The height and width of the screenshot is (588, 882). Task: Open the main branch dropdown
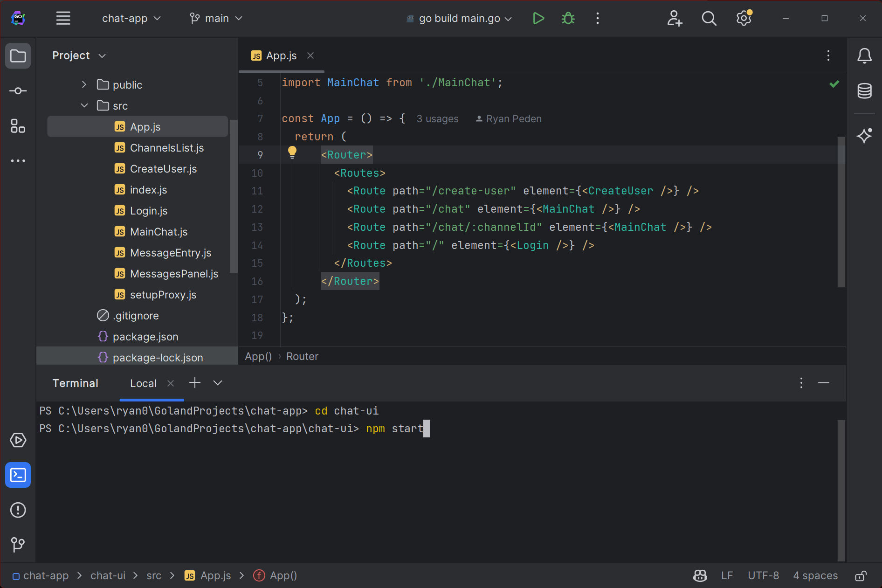coord(216,19)
